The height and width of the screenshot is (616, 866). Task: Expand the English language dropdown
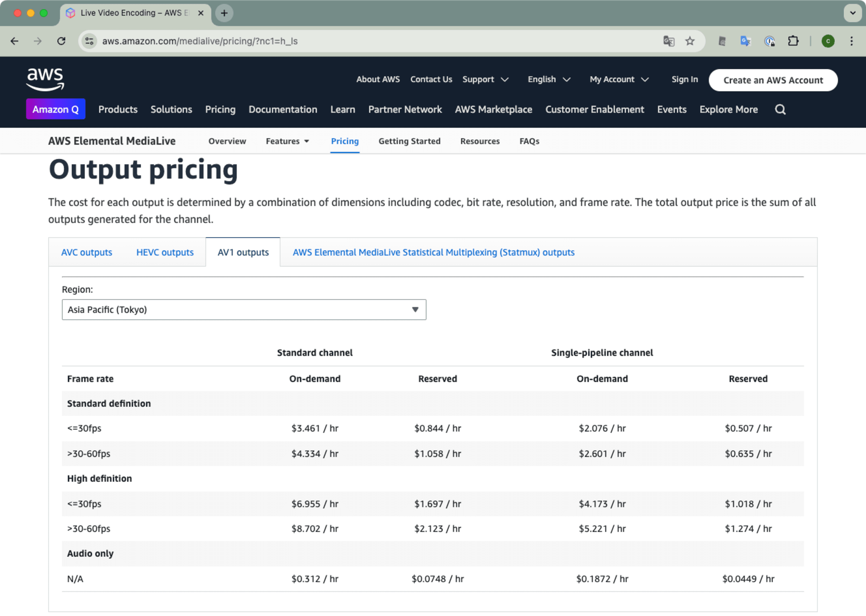click(x=549, y=80)
